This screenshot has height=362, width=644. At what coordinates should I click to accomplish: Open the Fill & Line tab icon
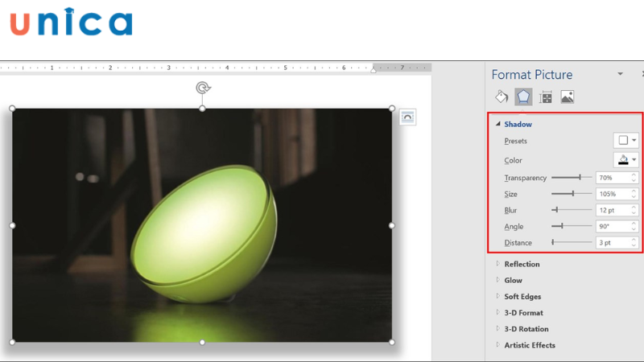[x=502, y=97]
